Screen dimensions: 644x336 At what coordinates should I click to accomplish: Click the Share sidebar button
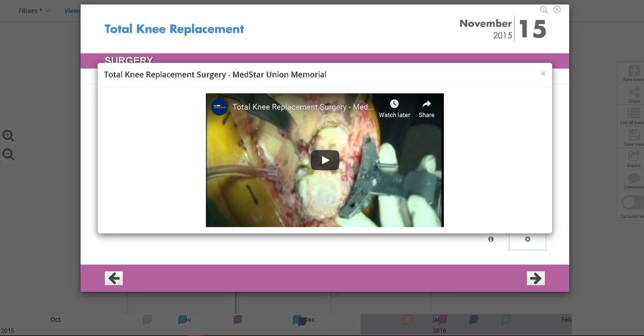pyautogui.click(x=634, y=95)
